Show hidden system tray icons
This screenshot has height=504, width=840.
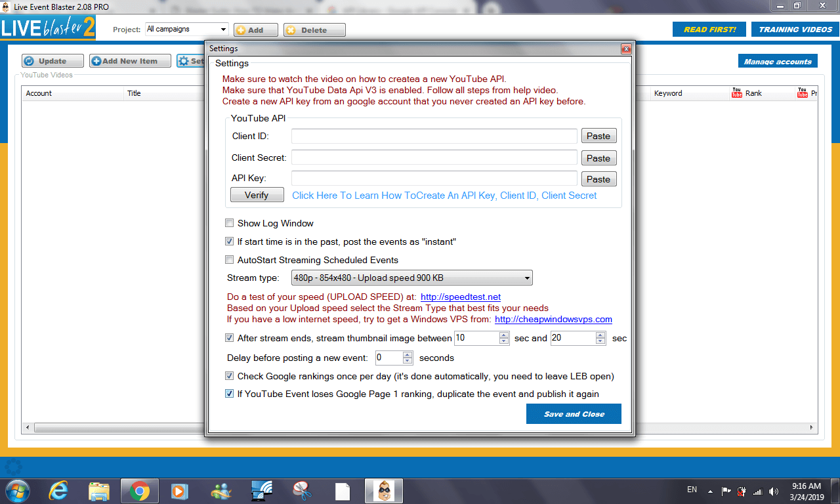[x=710, y=491]
